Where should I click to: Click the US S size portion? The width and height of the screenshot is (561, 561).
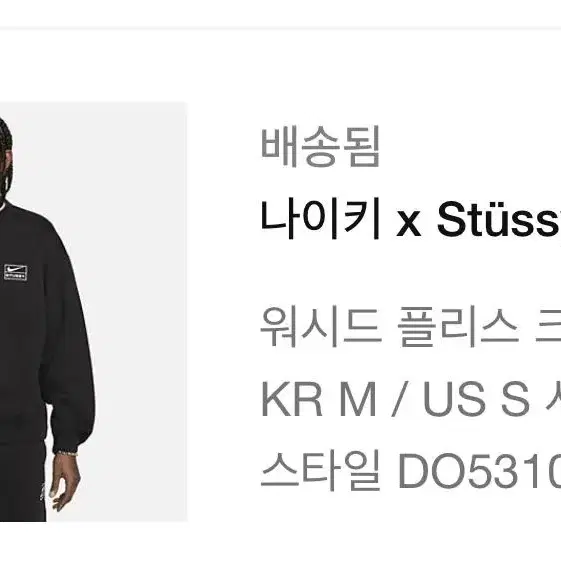point(476,398)
